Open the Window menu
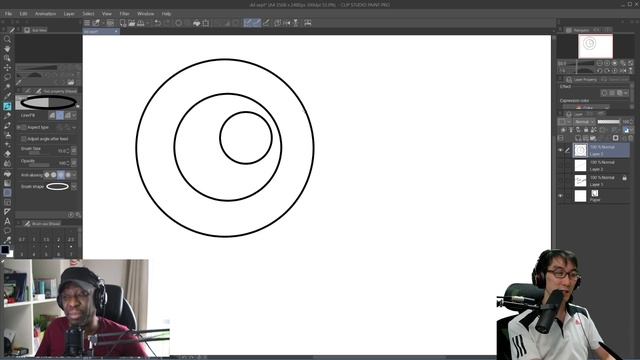 pos(145,13)
